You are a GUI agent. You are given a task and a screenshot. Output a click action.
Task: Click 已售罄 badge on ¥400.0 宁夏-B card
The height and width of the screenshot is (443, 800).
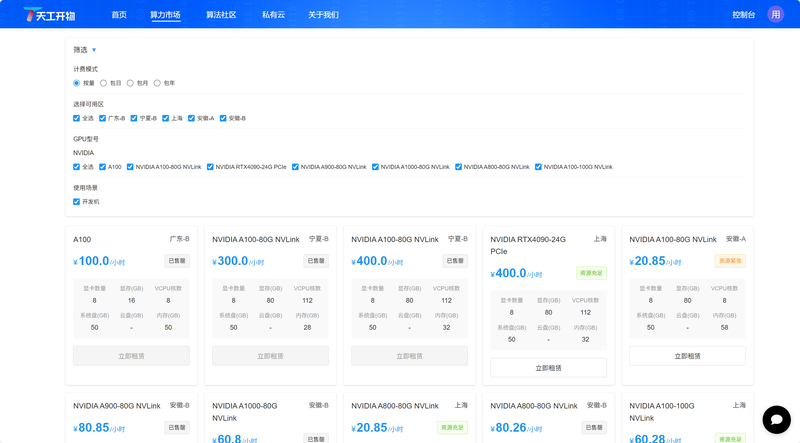pyautogui.click(x=455, y=261)
